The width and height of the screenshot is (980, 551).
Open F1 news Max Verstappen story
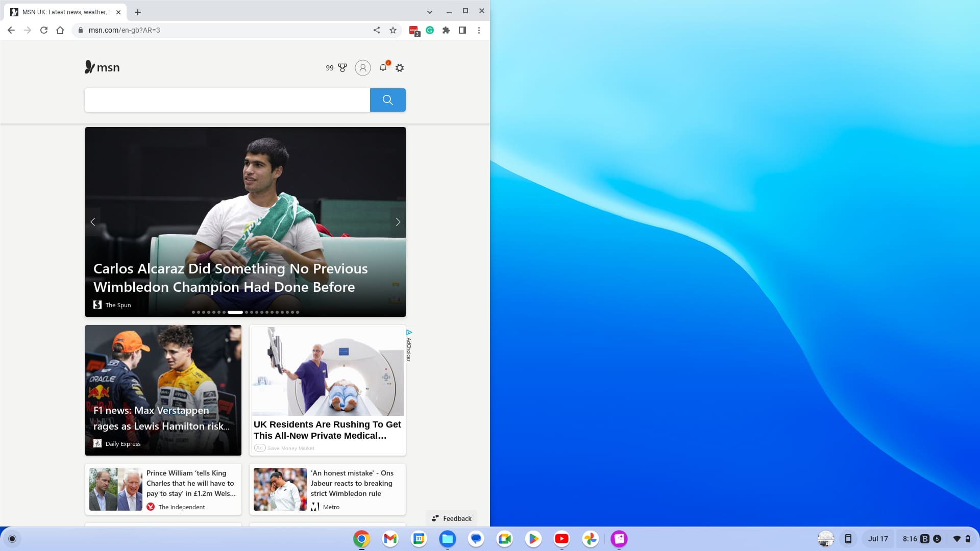[x=163, y=390]
